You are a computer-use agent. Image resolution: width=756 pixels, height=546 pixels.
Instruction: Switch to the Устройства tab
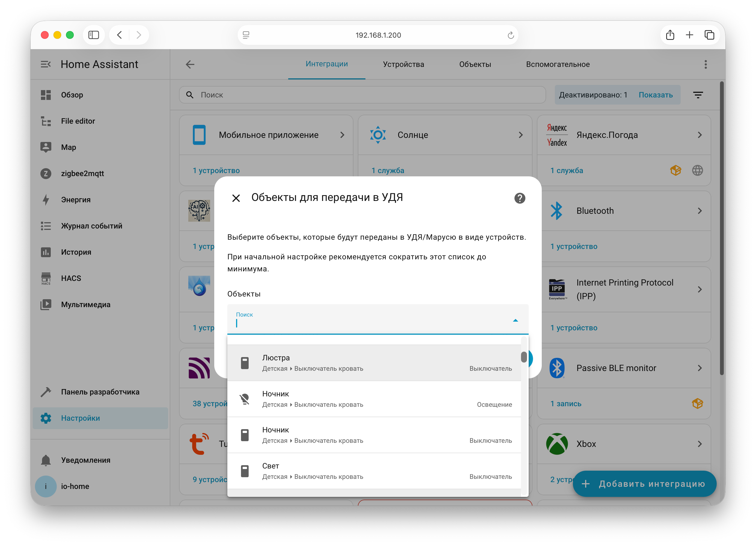coord(403,64)
